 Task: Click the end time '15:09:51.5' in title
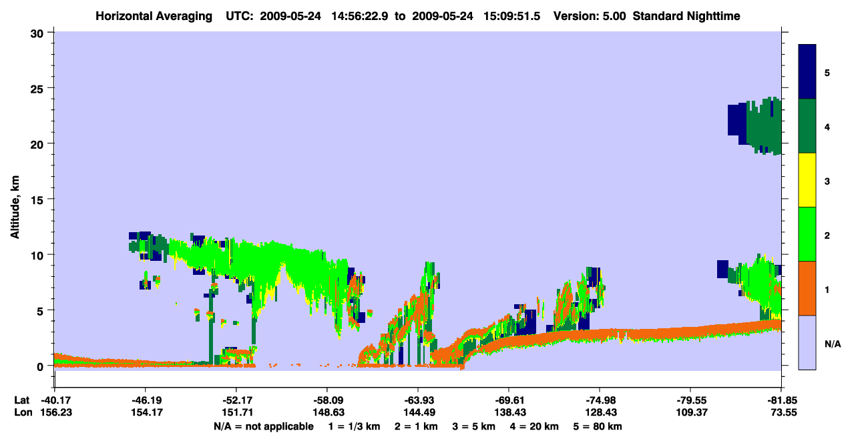(511, 16)
